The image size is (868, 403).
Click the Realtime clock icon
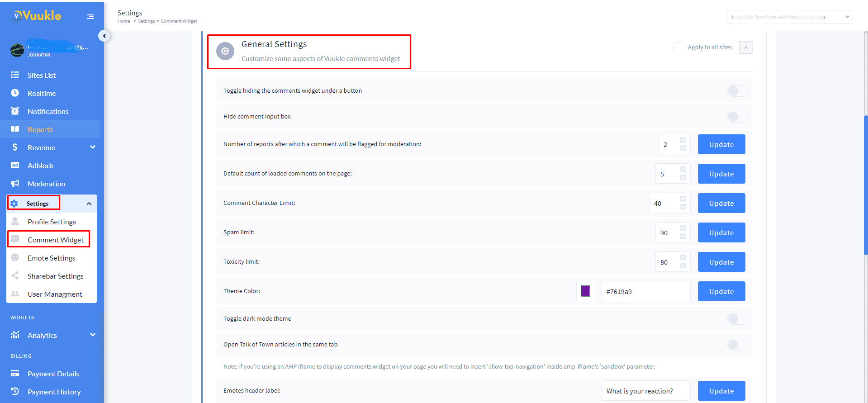pos(15,93)
